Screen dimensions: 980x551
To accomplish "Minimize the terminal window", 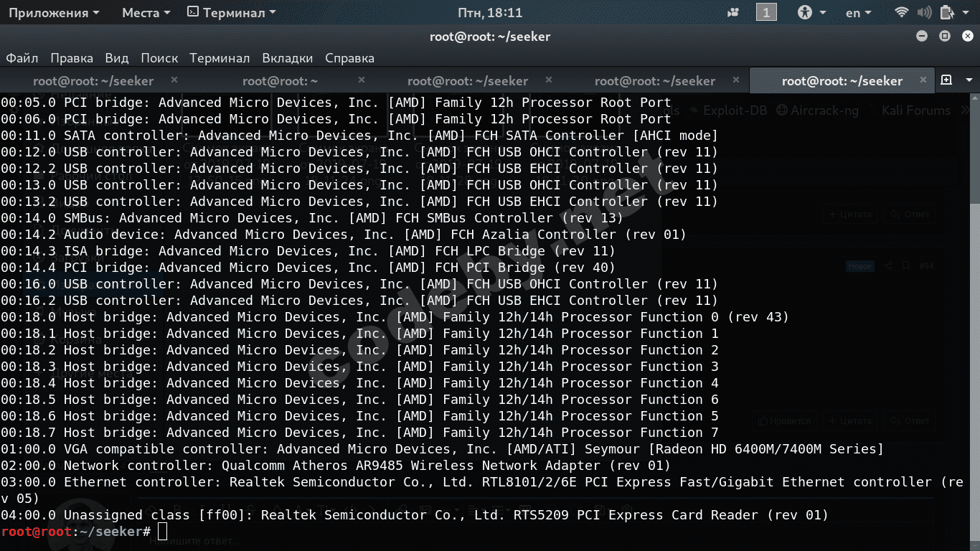I will tap(923, 37).
